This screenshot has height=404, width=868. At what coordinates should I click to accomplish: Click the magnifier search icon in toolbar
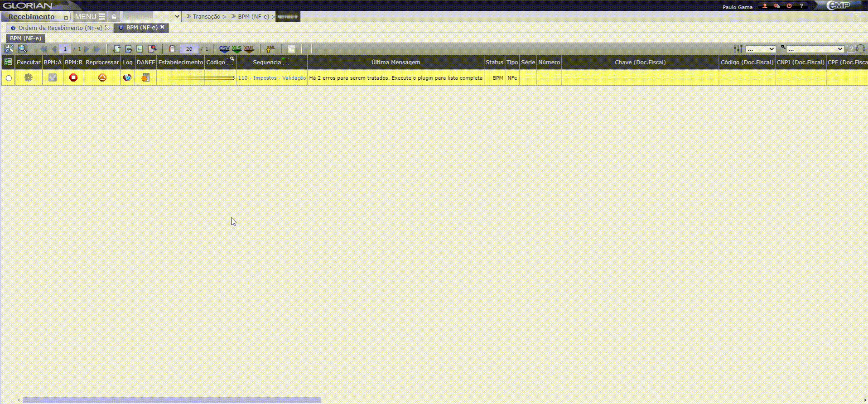pos(23,49)
